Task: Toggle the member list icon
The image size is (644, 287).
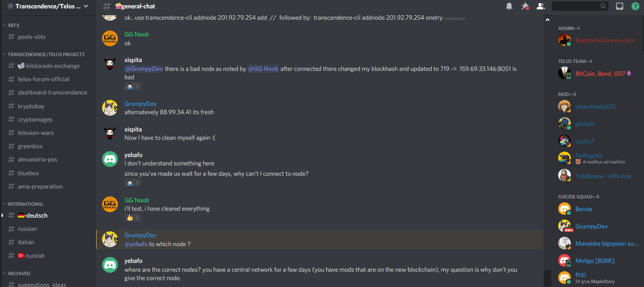Action: click(x=540, y=6)
